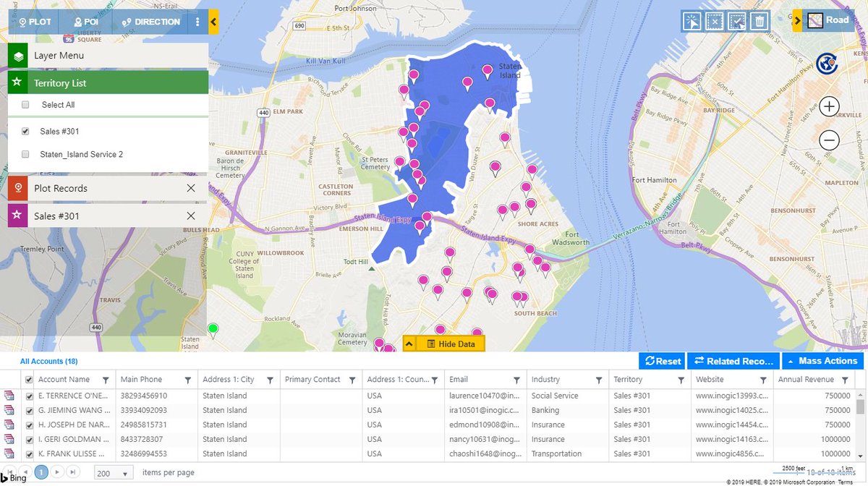Open the Mass Actions menu button
The height and width of the screenshot is (486, 868).
pyautogui.click(x=822, y=361)
